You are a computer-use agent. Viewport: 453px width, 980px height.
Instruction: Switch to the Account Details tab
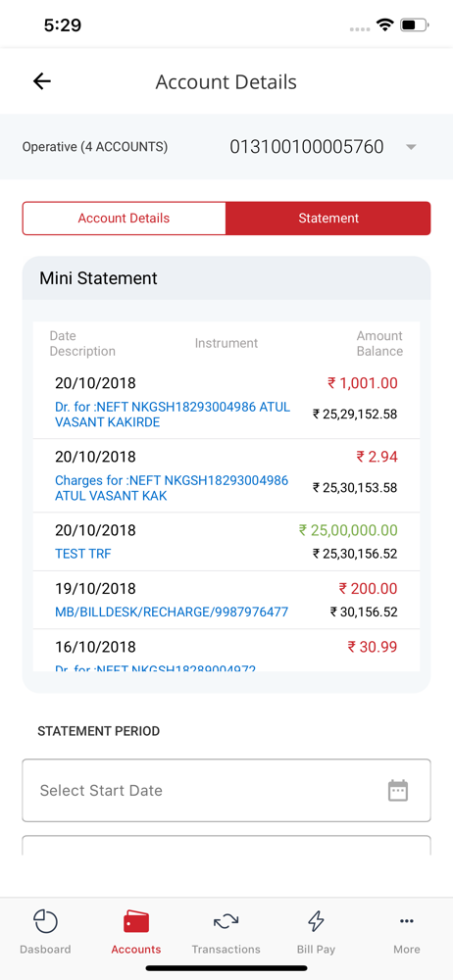tap(124, 219)
